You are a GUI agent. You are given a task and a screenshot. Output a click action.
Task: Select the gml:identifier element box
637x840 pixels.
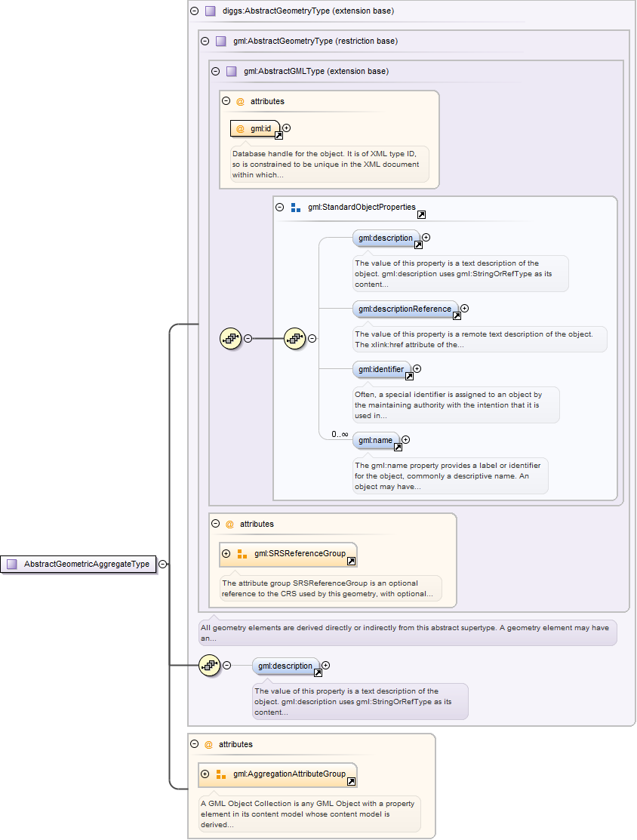[x=381, y=369]
